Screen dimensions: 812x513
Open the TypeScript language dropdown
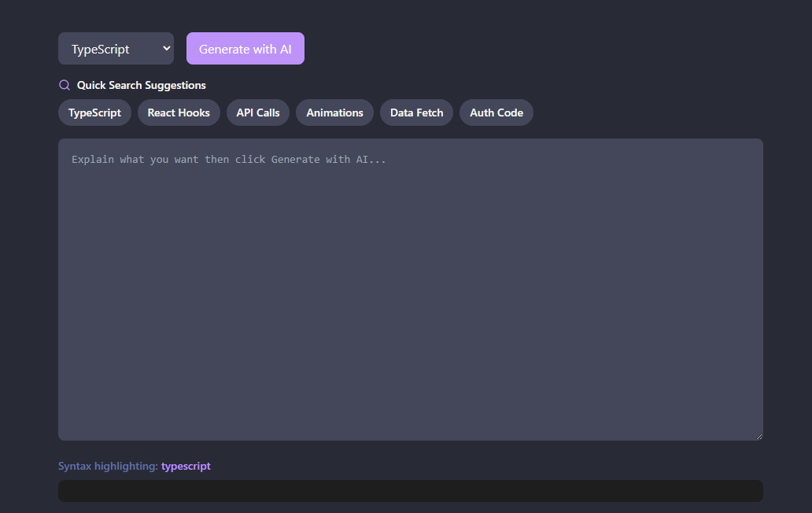116,49
